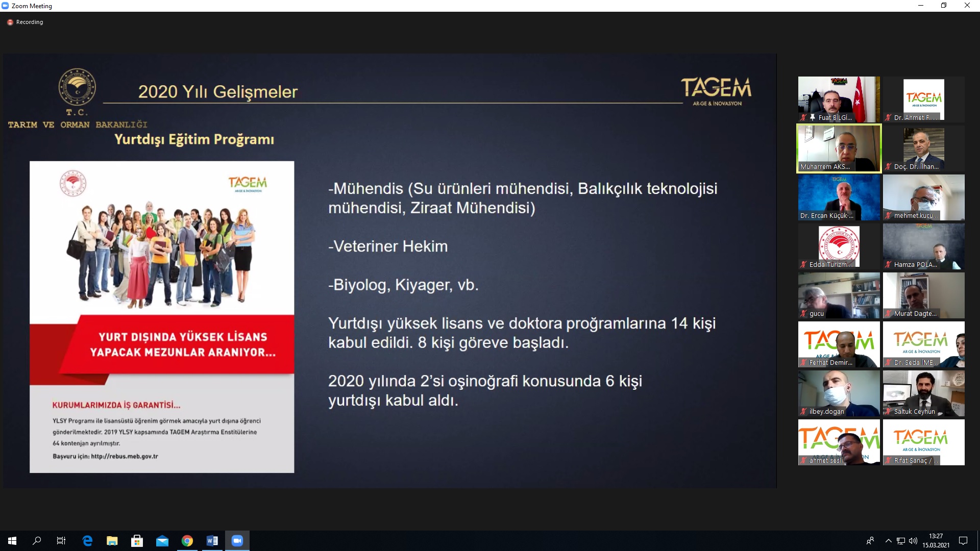This screenshot has height=551, width=980.
Task: Launch Microsoft Edge from the taskbar
Action: coord(87,541)
